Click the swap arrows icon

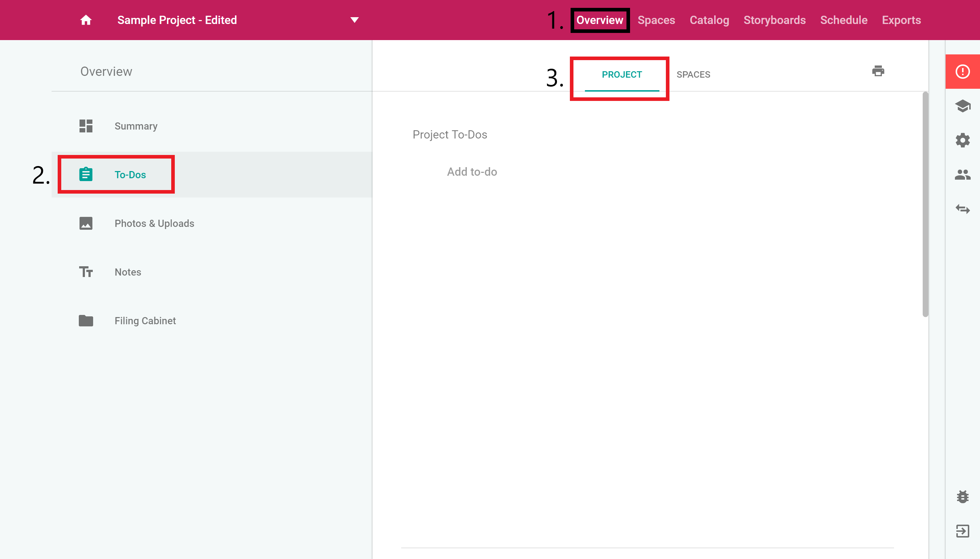(962, 209)
